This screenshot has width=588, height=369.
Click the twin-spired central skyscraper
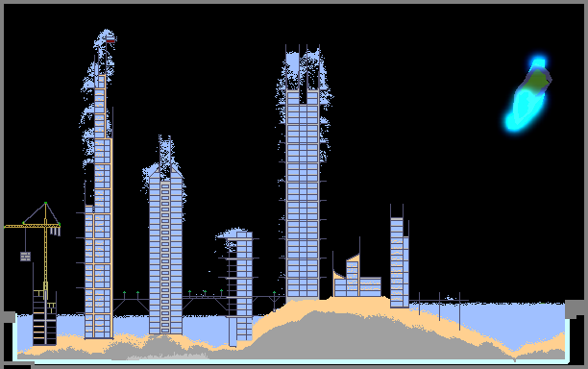point(303,174)
